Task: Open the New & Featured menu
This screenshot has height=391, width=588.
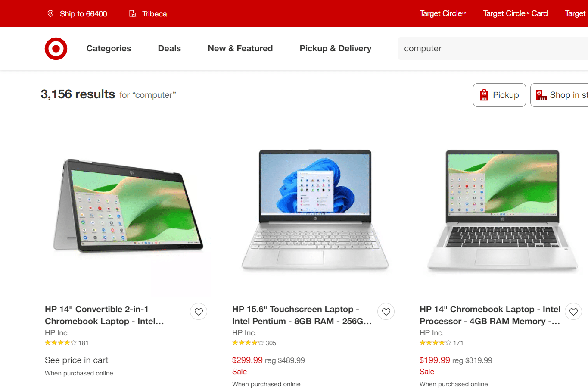Action: click(240, 49)
